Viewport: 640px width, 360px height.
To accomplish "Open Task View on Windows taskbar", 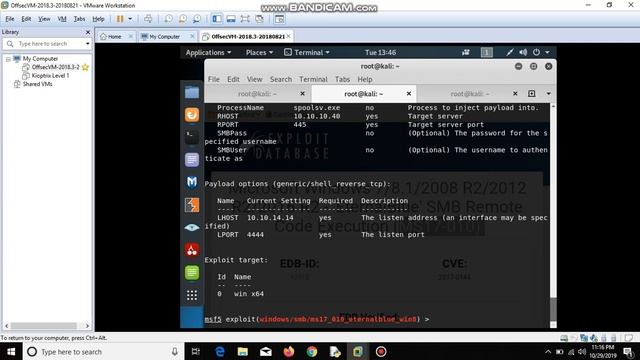I will click(x=196, y=351).
